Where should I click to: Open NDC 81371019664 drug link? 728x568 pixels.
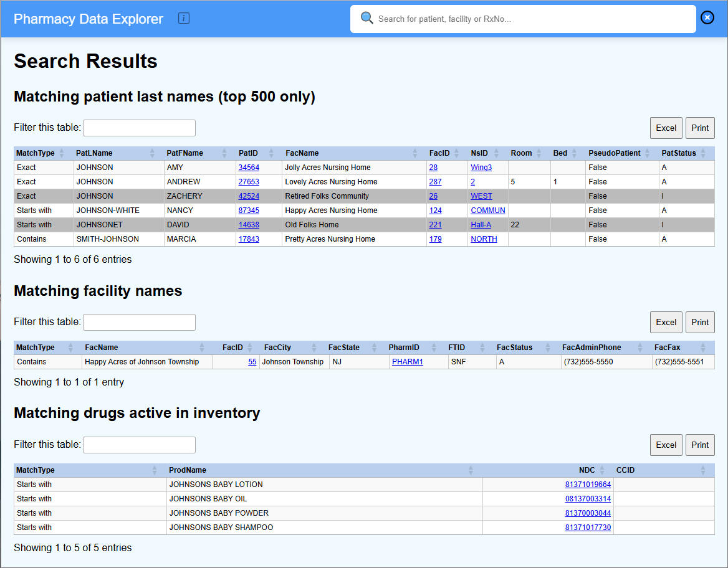588,485
